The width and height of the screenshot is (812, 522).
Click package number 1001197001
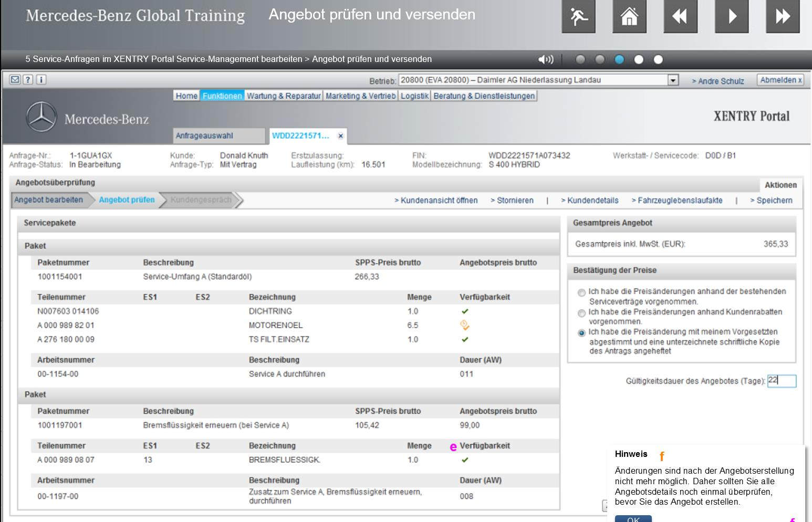click(x=60, y=425)
